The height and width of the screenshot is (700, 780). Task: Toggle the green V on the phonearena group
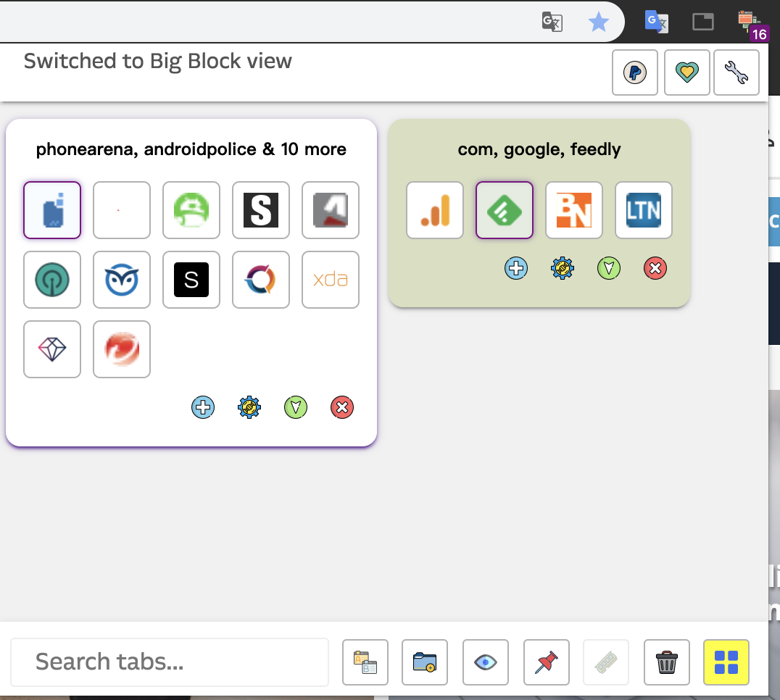tap(296, 407)
